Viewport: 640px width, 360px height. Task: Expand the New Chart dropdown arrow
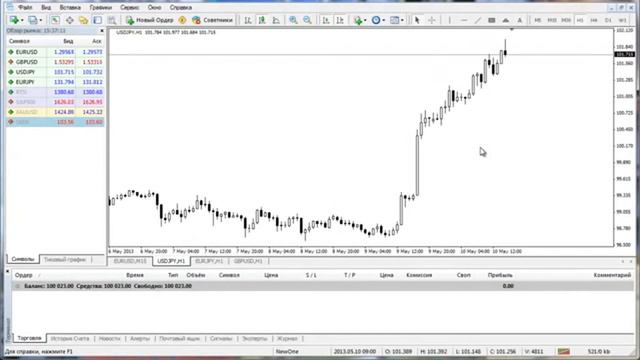pyautogui.click(x=22, y=20)
